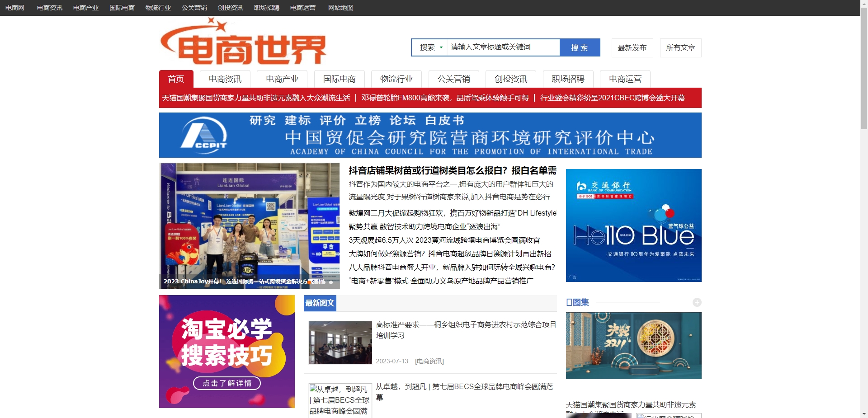
Task: Click 物流行业 in the top black bar
Action: [158, 8]
